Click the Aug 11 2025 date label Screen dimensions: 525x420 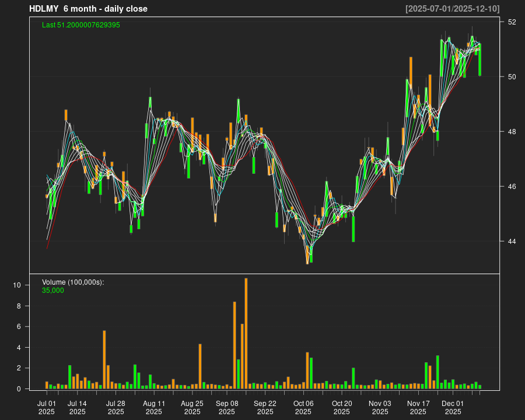(154, 407)
